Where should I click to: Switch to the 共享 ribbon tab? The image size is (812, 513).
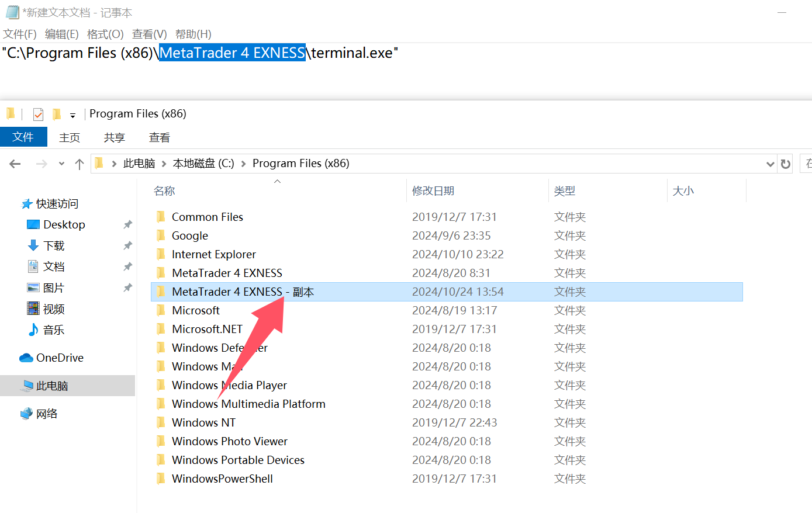[115, 137]
